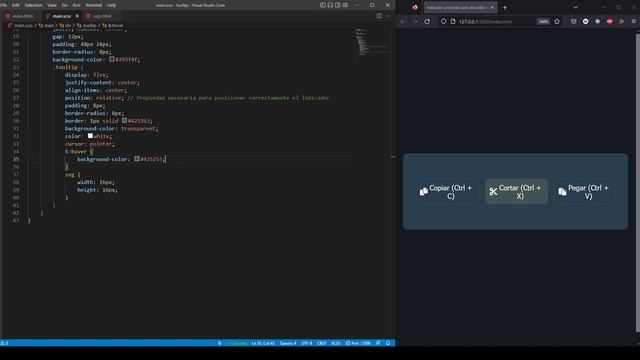Show more browser tools chevron

pos(621,22)
